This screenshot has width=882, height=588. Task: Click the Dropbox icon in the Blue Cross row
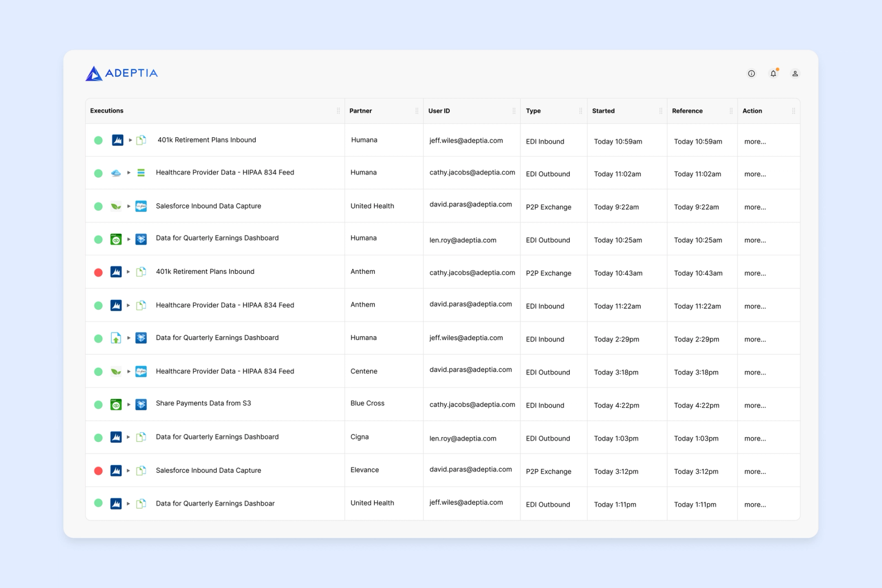click(x=141, y=404)
